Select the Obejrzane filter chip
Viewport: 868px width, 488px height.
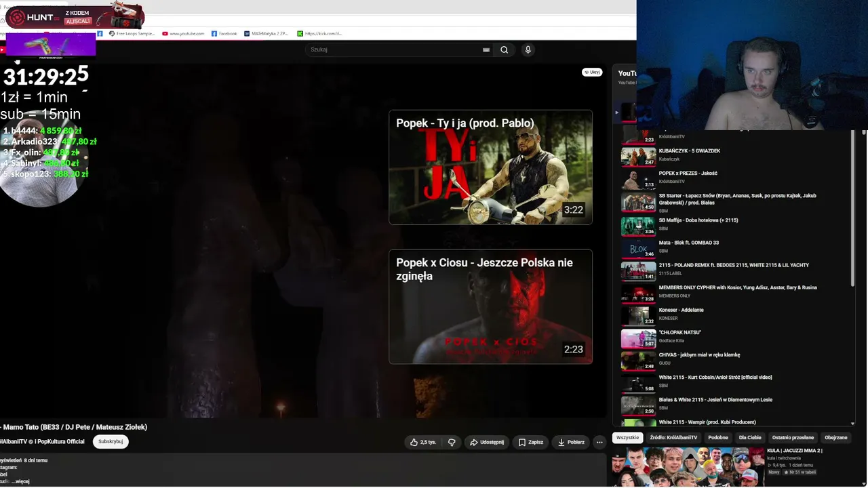pyautogui.click(x=835, y=438)
